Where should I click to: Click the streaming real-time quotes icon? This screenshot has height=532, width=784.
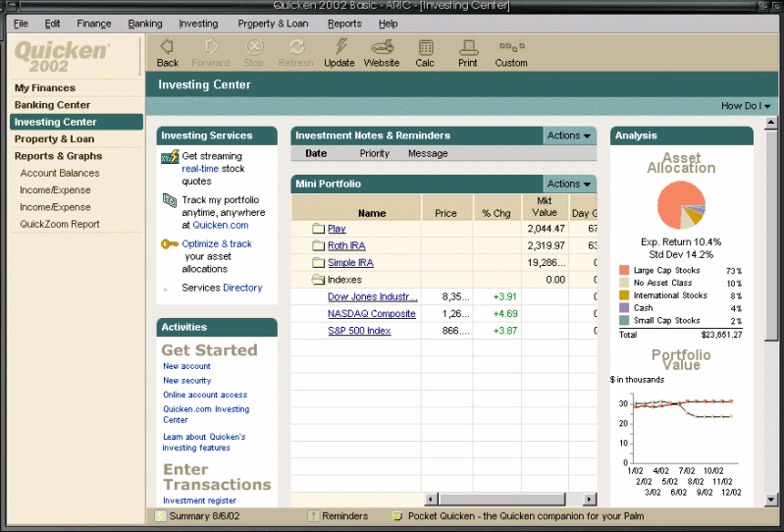point(170,157)
